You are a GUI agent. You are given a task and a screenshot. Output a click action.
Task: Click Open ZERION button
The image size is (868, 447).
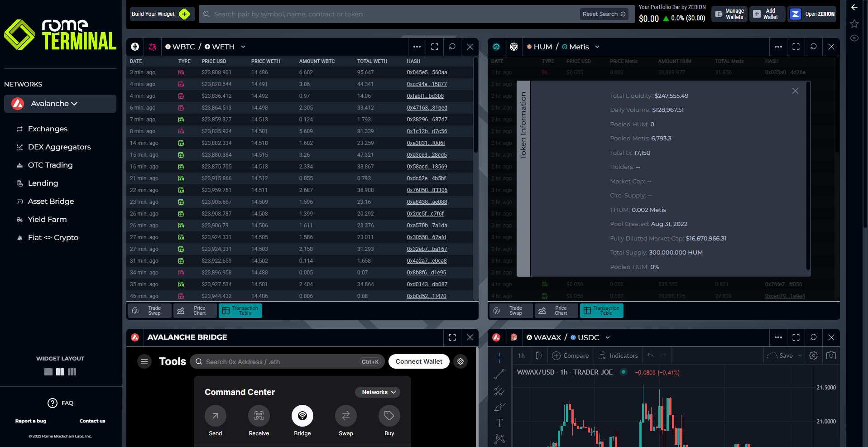[812, 14]
